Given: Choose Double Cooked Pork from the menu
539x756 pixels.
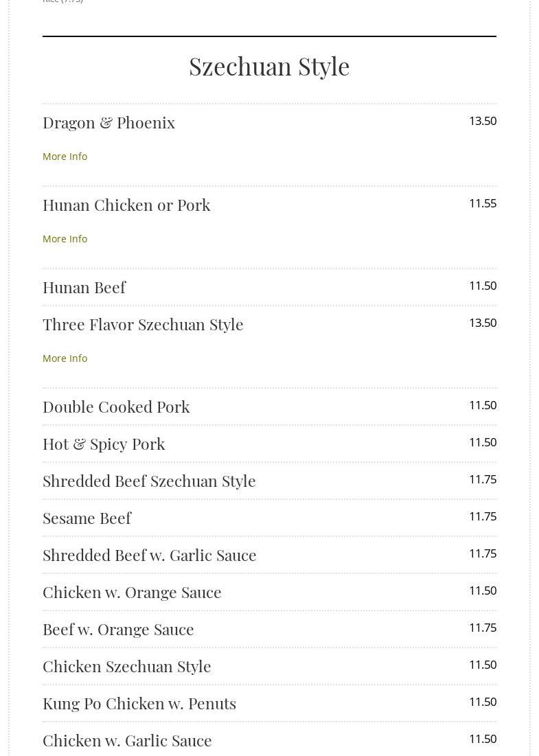Looking at the screenshot, I should click(116, 406).
